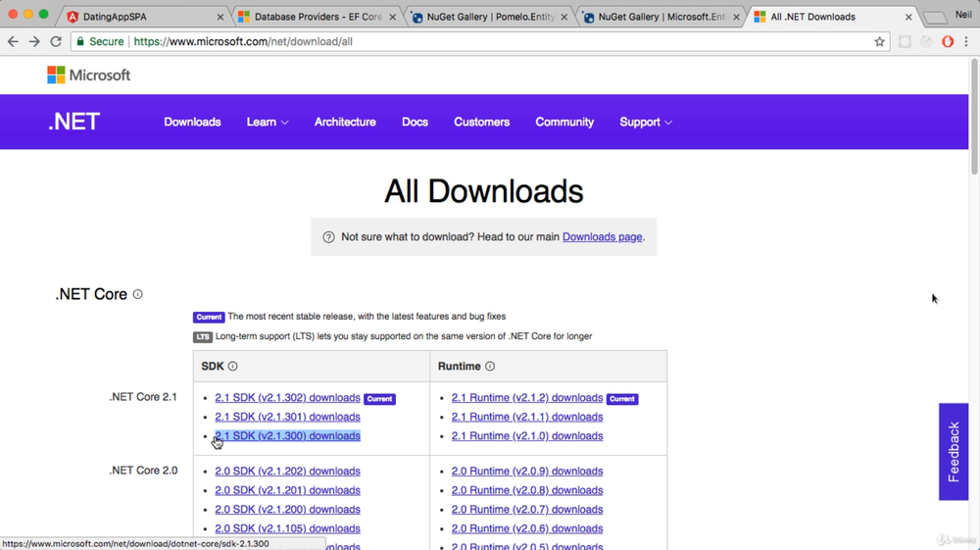
Task: Close the DatingAppSPA tab
Action: pyautogui.click(x=220, y=17)
